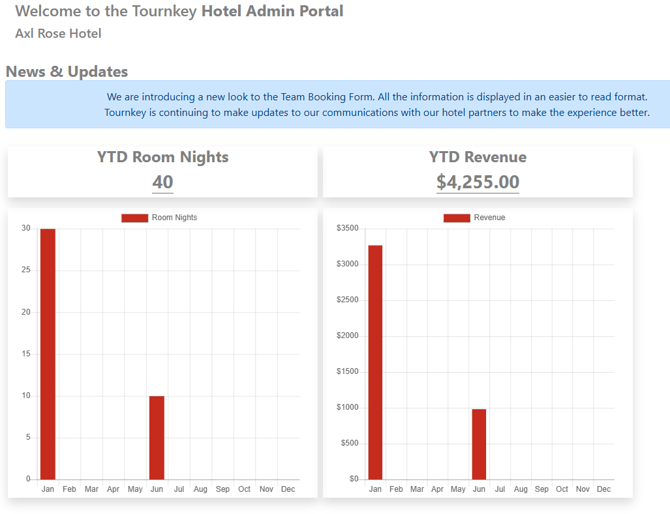The image size is (670, 514).
Task: Click the Axl Rose Hotel name
Action: coord(58,34)
